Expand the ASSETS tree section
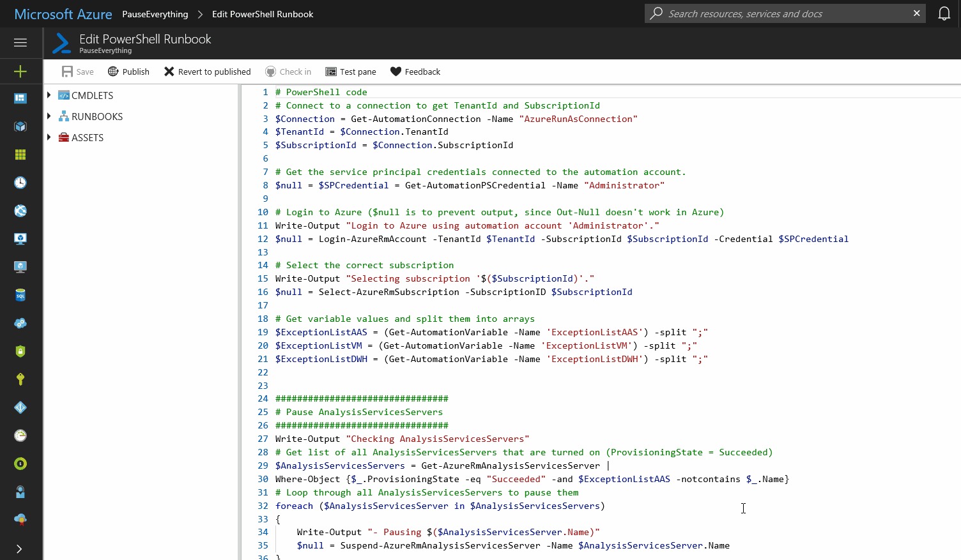Image resolution: width=961 pixels, height=560 pixels. [x=49, y=137]
